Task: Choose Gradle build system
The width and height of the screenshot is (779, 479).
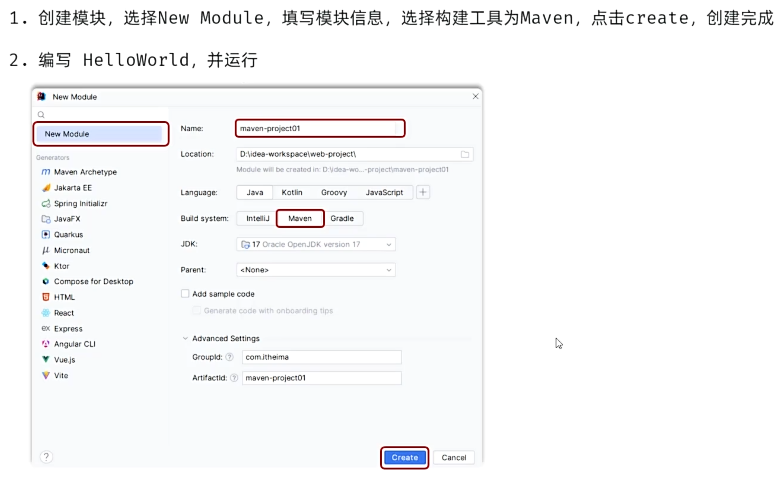Action: [342, 218]
